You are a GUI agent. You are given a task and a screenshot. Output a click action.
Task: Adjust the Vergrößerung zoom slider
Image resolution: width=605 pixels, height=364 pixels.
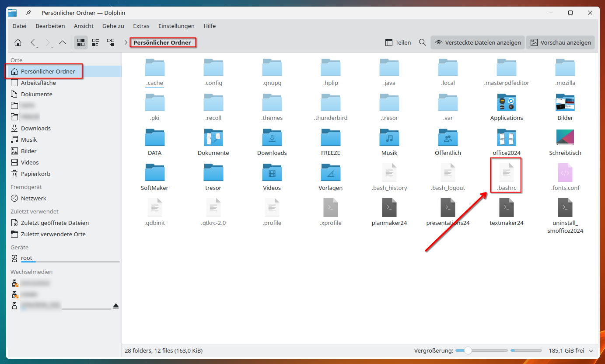[x=468, y=350]
